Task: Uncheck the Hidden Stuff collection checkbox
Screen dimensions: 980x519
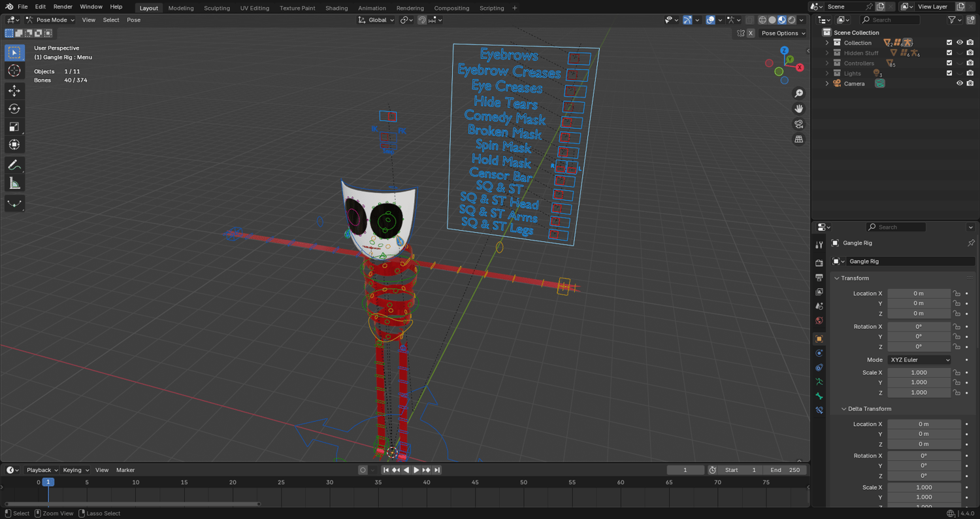Action: (x=949, y=53)
